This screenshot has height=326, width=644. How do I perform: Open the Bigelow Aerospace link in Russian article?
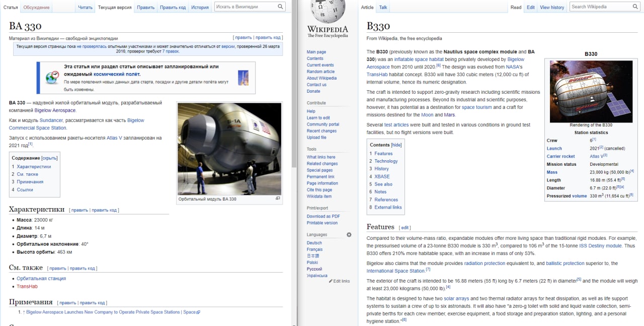55,110
